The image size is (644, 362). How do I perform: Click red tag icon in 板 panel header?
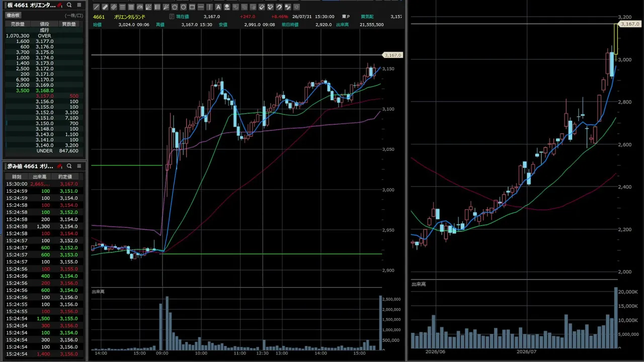click(x=60, y=5)
